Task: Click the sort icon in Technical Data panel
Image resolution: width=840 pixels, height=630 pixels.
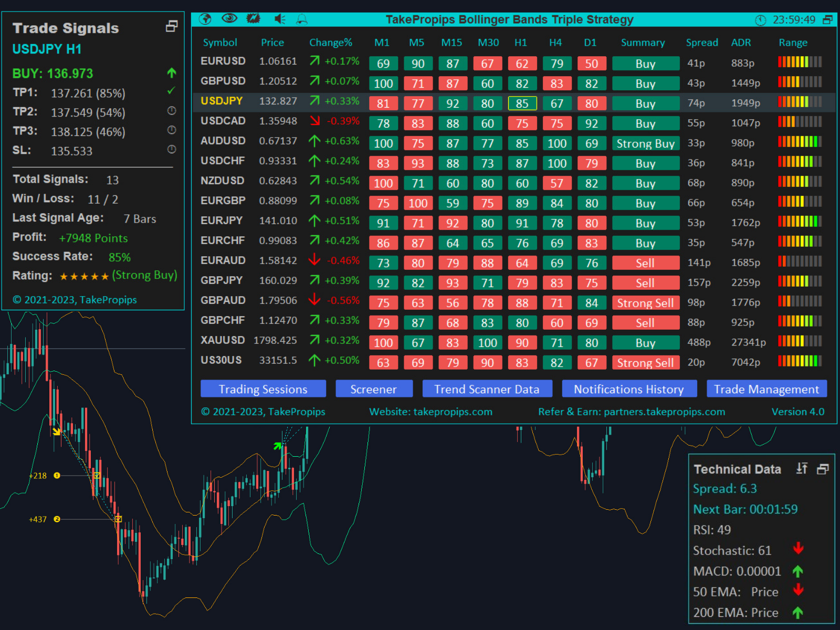Action: click(802, 468)
